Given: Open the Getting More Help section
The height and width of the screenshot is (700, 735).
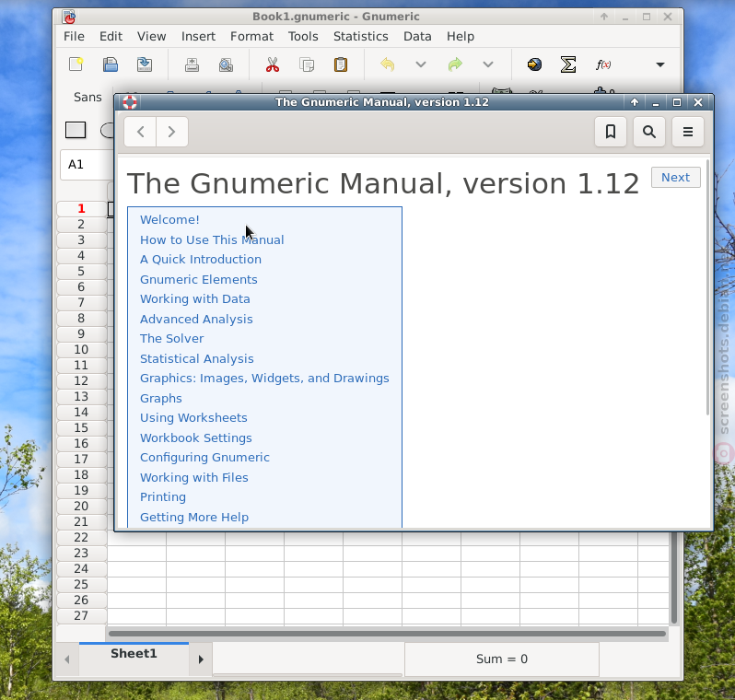Looking at the screenshot, I should [x=194, y=517].
